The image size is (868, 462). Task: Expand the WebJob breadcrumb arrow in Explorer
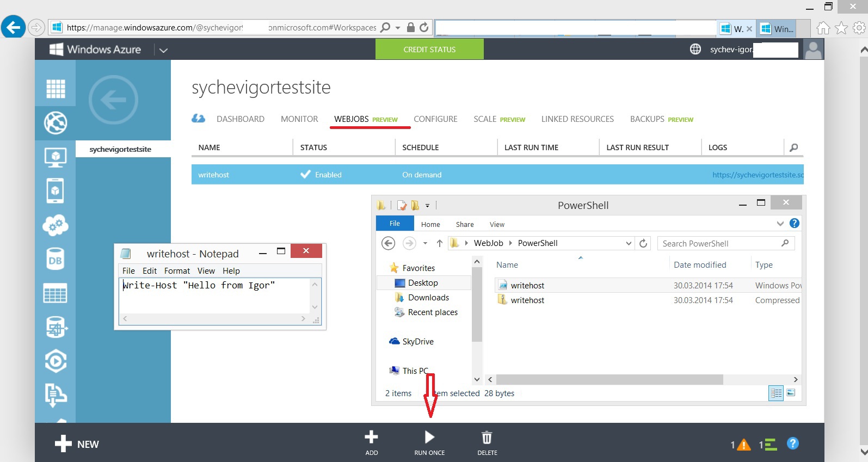[510, 243]
